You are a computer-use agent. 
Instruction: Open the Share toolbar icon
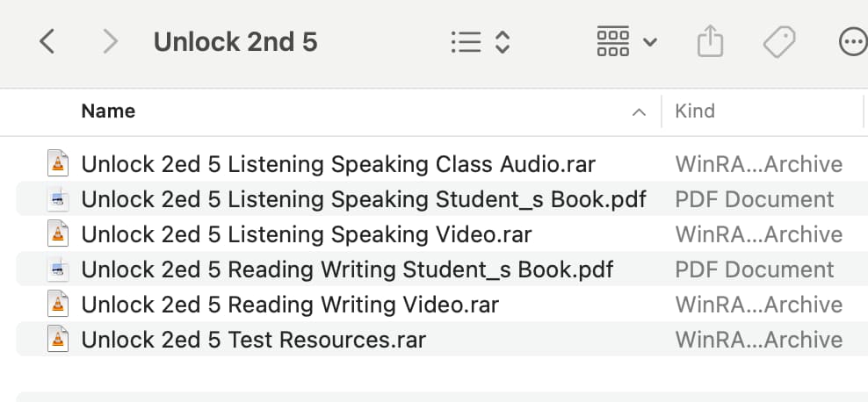710,42
